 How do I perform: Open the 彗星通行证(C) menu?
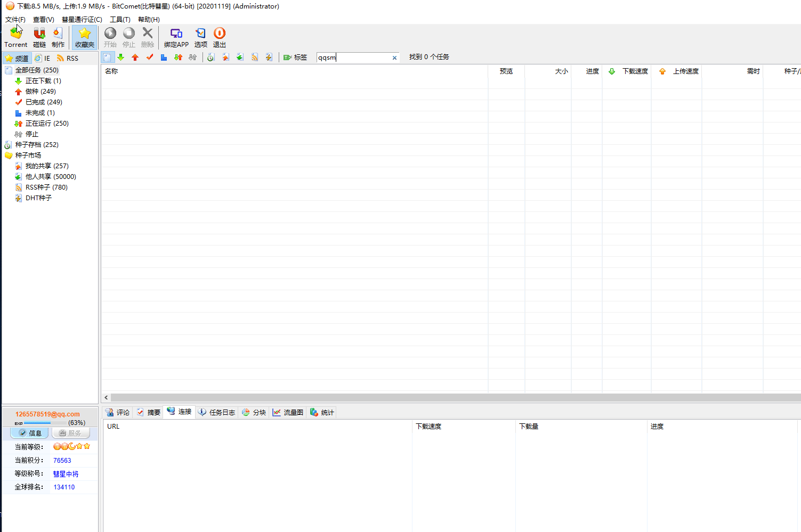click(82, 19)
